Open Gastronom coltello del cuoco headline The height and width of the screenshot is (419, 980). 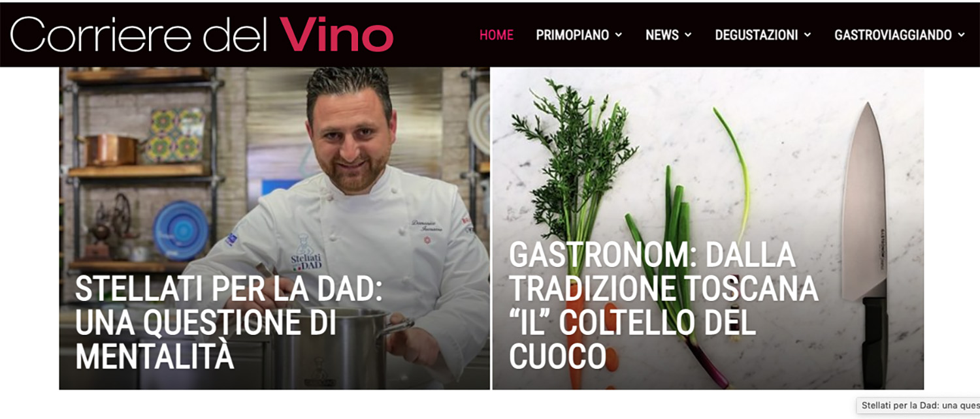663,305
